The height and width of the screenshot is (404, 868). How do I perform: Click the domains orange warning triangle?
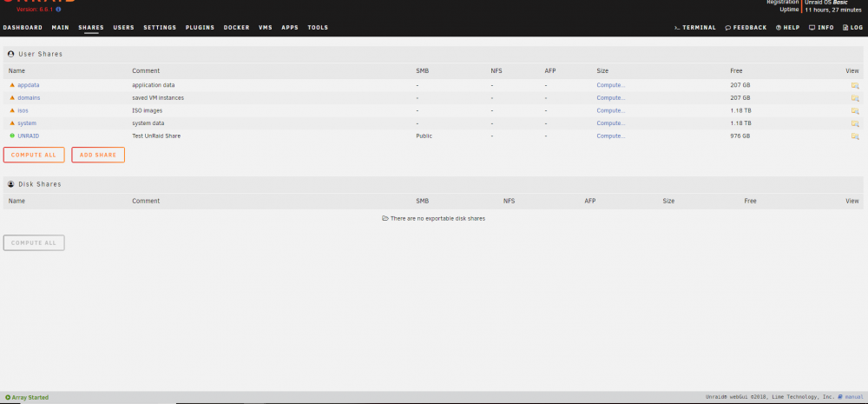pos(12,97)
